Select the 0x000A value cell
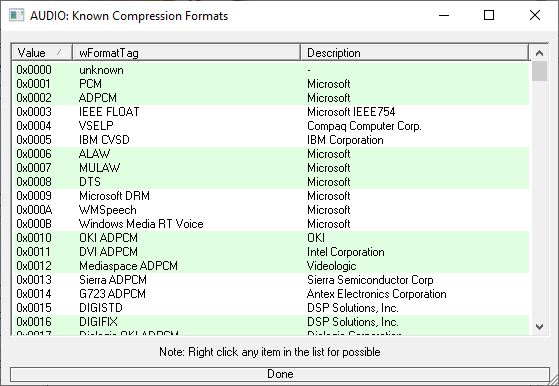 34,210
